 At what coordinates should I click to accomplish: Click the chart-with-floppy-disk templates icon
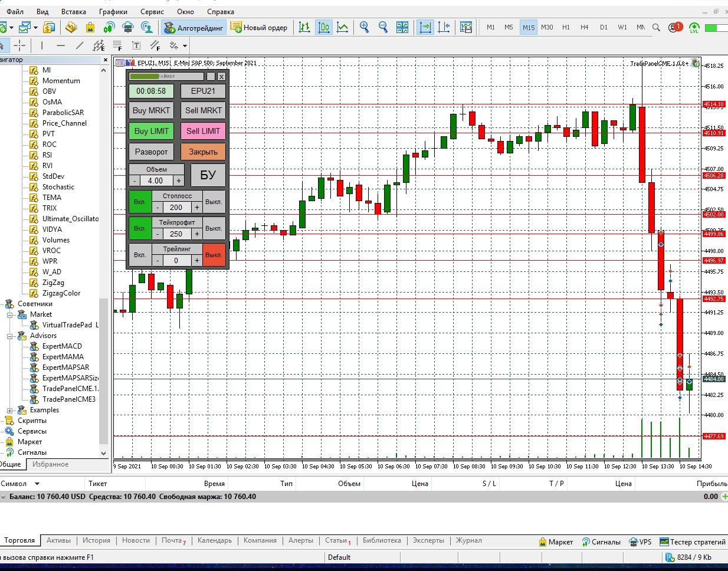click(466, 27)
